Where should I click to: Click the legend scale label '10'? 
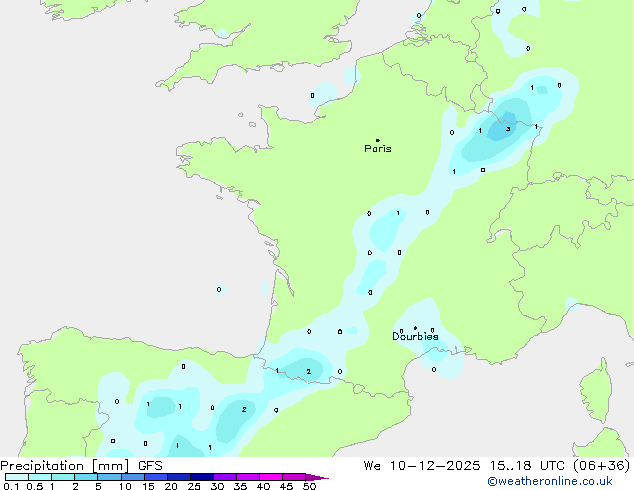125,486
